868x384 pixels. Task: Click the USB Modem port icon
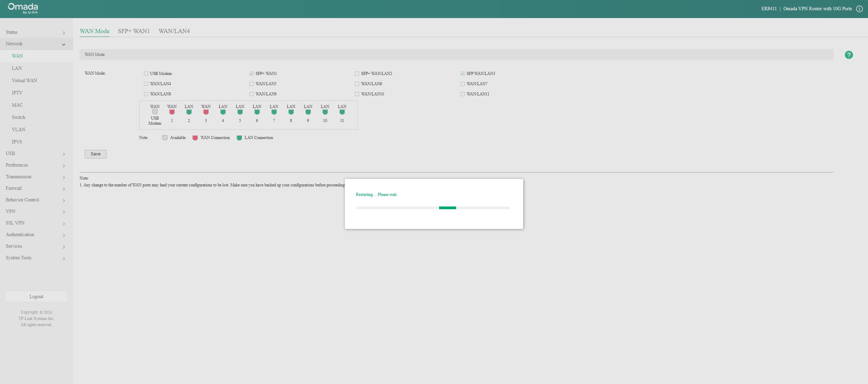155,112
